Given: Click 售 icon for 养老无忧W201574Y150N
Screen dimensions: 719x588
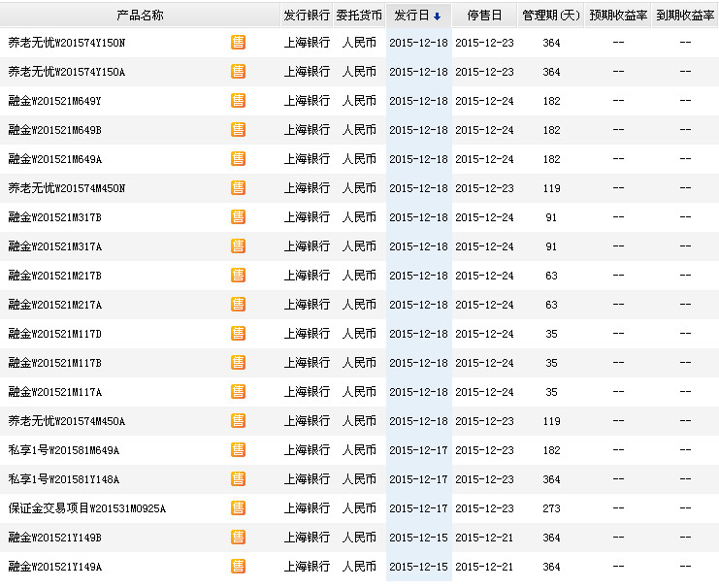Looking at the screenshot, I should (x=238, y=42).
